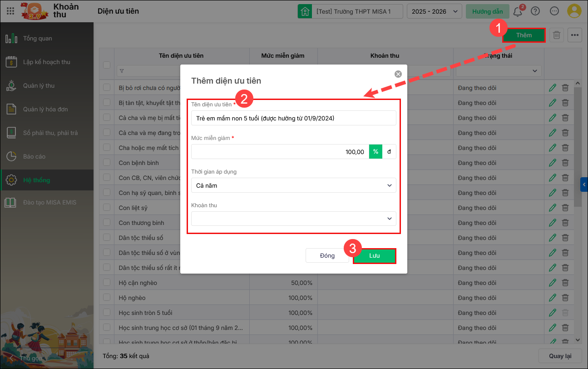Screen dimensions: 588x369
Task: Open the apps grid launcher icon
Action: [10, 11]
